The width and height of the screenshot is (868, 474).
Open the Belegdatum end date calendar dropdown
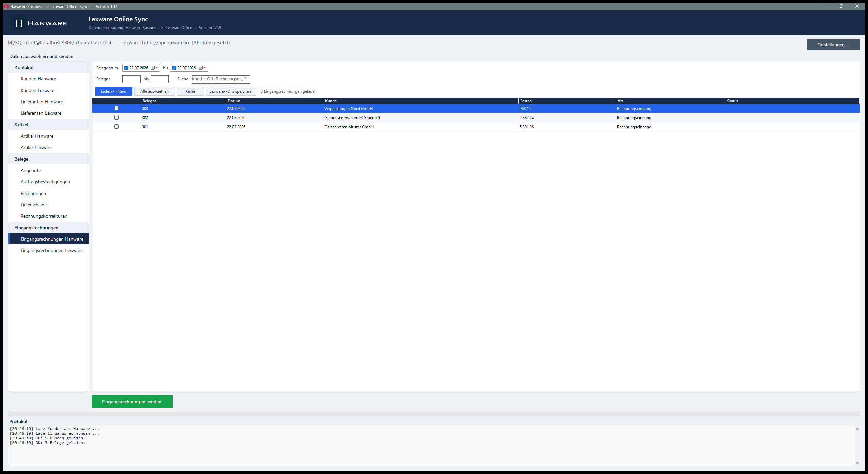coord(202,68)
